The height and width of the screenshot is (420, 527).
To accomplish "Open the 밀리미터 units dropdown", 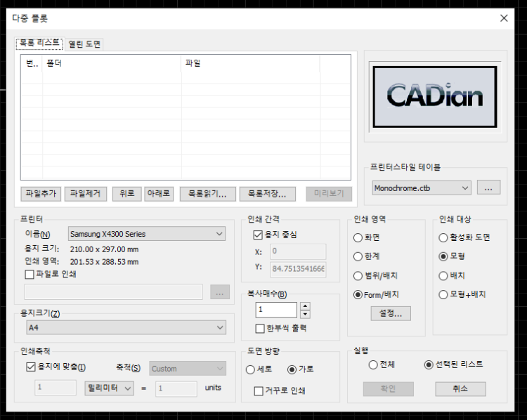I will coord(109,388).
